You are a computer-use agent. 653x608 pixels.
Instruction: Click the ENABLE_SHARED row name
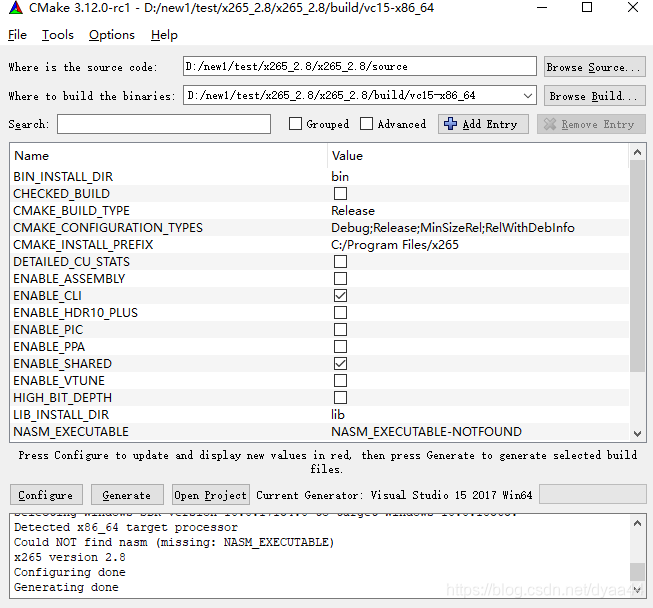click(x=62, y=364)
